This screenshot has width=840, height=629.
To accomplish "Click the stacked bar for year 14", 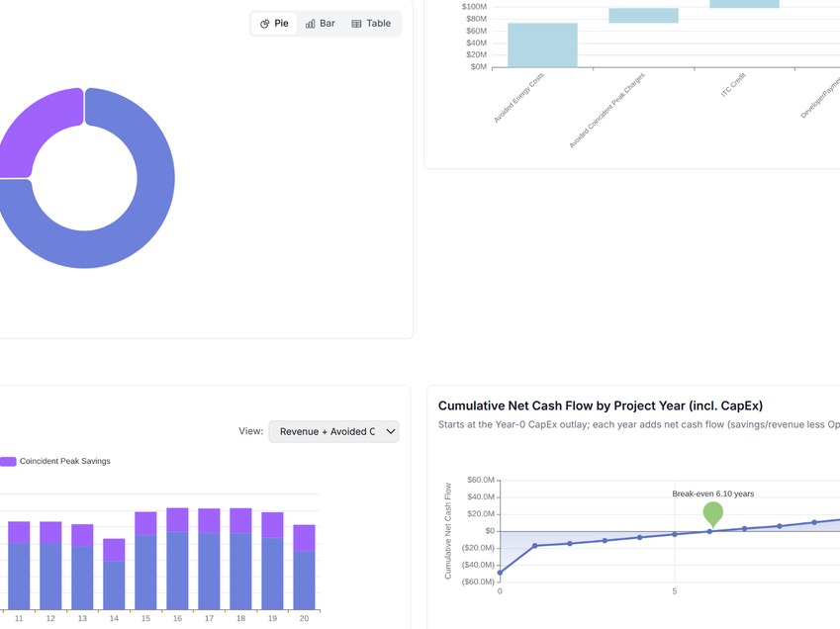I will pos(114,574).
